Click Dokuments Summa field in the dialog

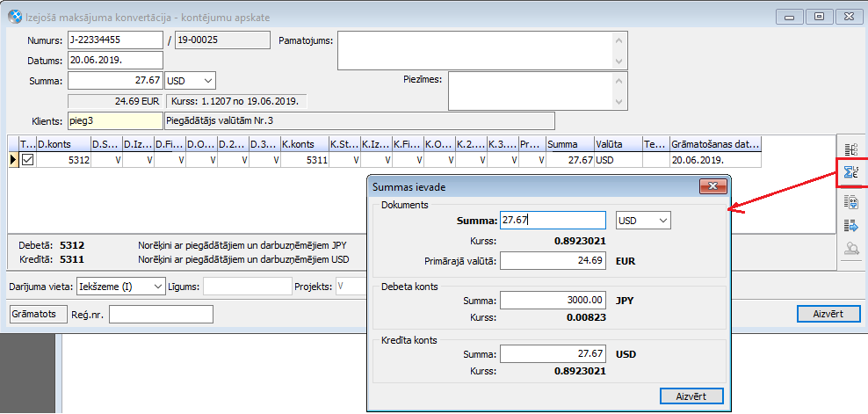click(x=553, y=221)
